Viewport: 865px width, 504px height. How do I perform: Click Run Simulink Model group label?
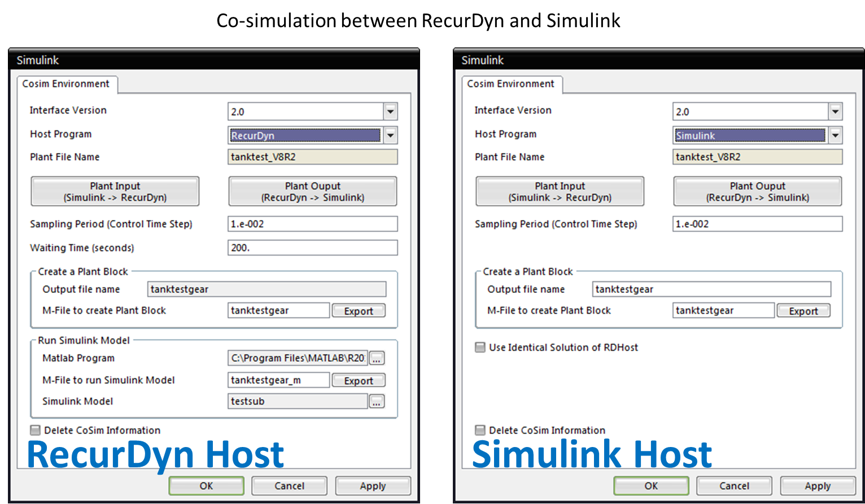(84, 340)
